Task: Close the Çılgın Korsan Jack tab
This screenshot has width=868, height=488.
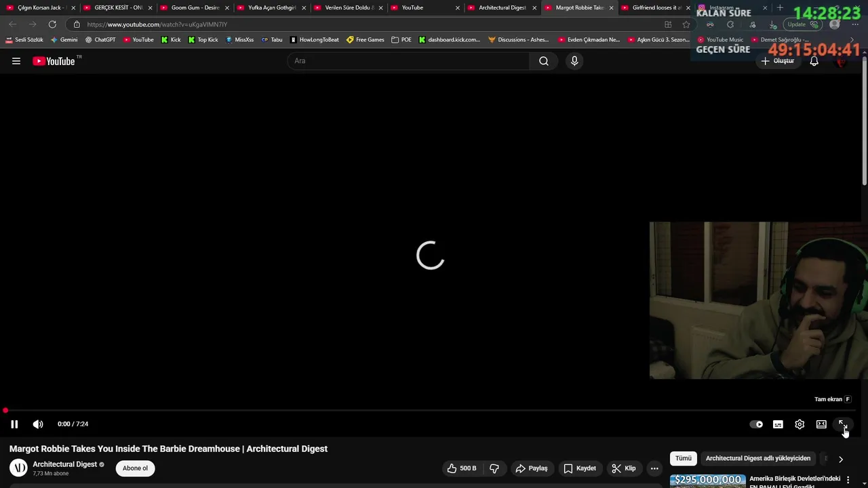Action: 73,8
